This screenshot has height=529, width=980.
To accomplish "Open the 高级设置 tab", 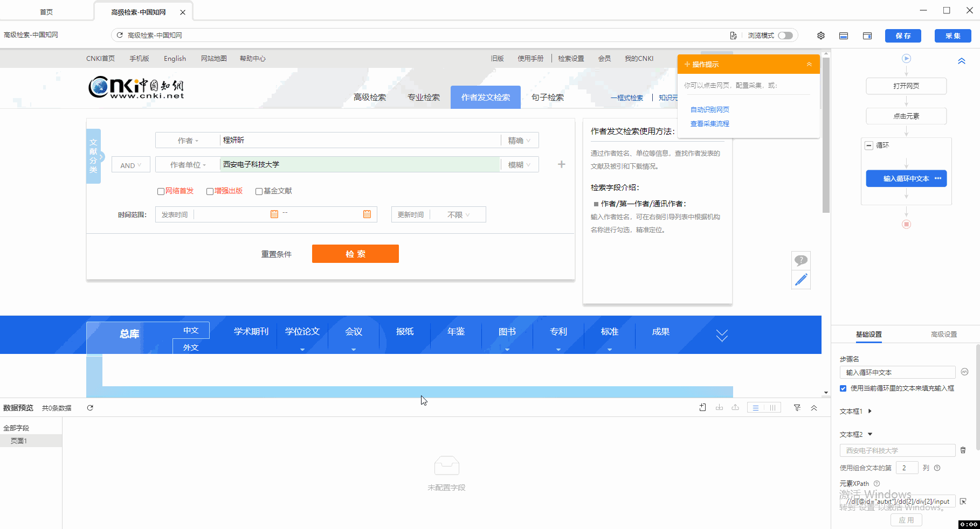I will click(944, 334).
